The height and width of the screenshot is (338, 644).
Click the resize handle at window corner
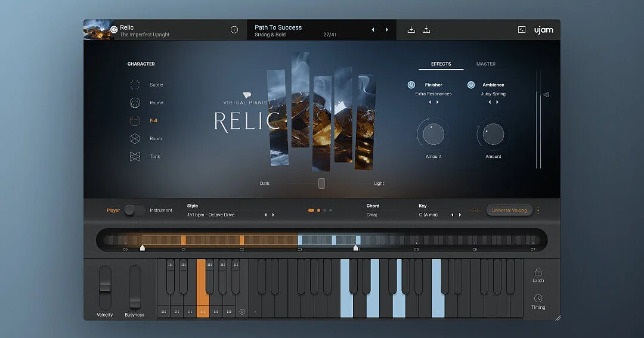click(558, 318)
